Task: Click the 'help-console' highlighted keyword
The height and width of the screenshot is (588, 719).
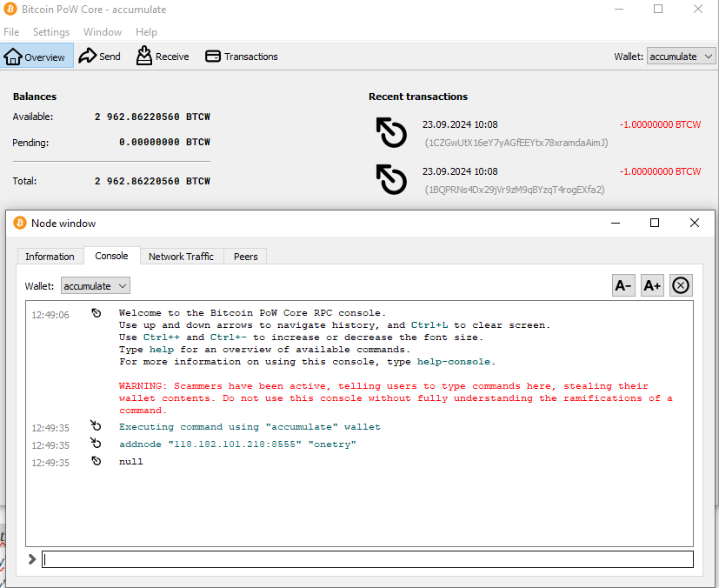Action: [x=454, y=362]
